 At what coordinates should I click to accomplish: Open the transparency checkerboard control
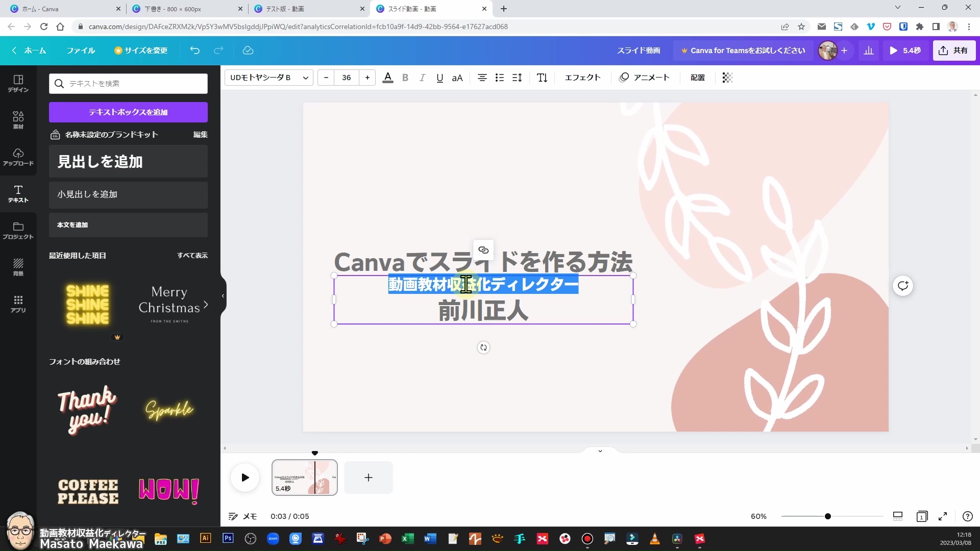click(728, 78)
